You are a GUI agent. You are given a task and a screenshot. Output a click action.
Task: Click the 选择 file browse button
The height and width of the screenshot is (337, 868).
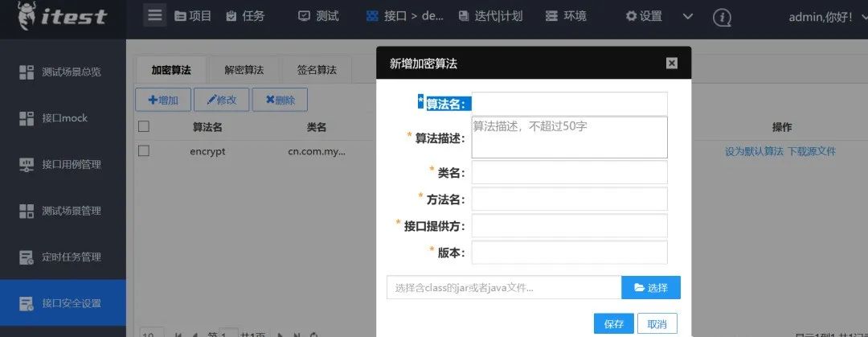651,288
